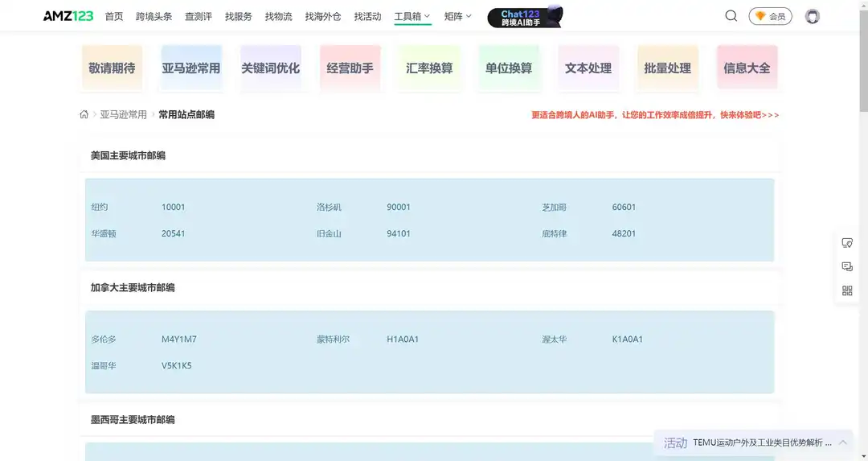
Task: Open 找海外仓 in top navigation
Action: click(x=323, y=17)
